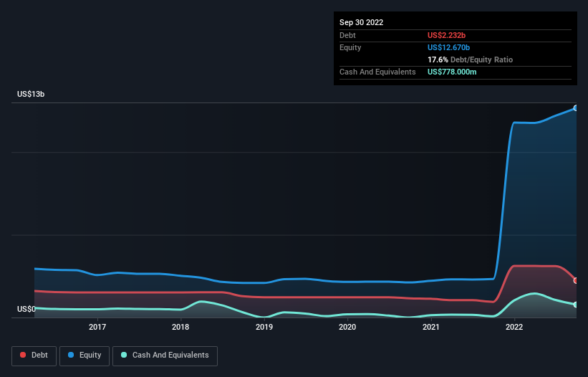Click the Debt row label in tooltip

[x=347, y=35]
